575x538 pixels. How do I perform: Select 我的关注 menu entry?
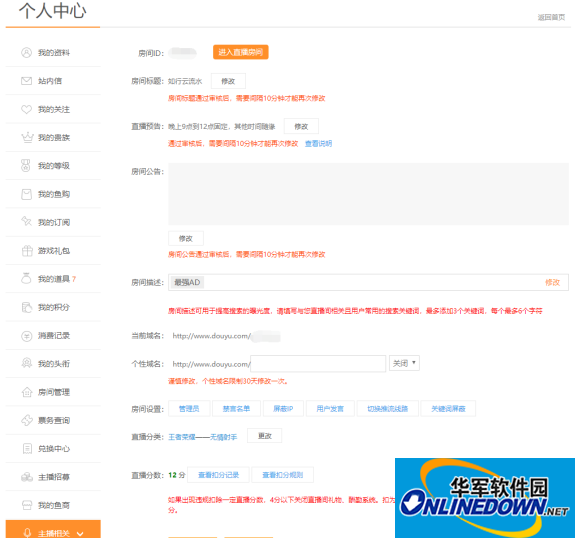[x=53, y=109]
